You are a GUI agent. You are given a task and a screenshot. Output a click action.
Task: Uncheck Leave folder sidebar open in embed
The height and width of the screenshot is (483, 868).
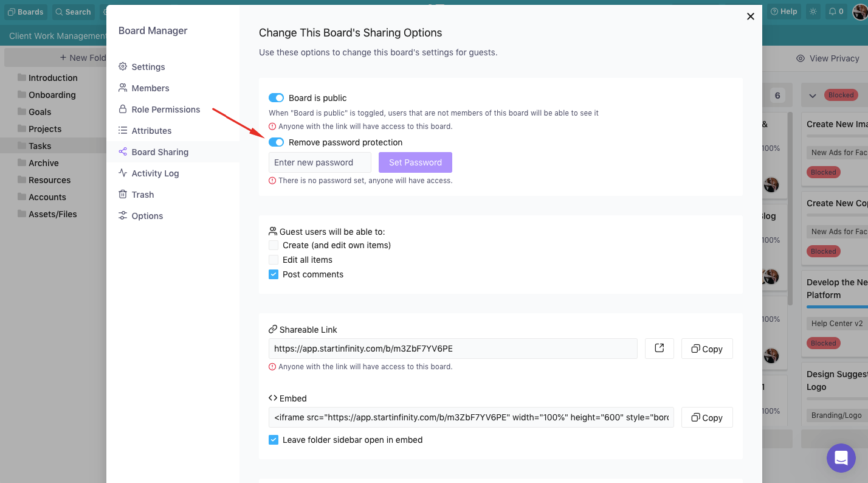click(274, 440)
